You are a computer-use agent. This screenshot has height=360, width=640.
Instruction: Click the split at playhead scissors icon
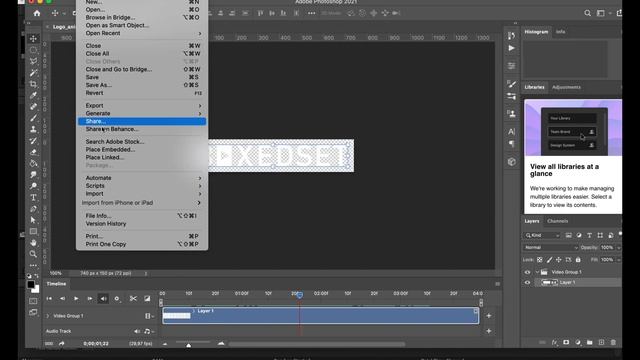click(x=133, y=299)
